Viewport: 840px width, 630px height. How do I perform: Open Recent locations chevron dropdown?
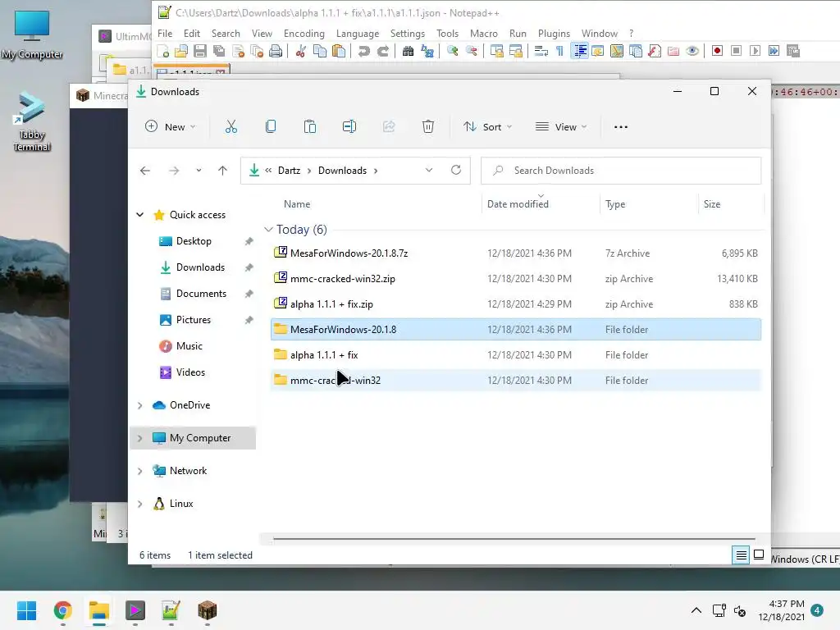[199, 171]
